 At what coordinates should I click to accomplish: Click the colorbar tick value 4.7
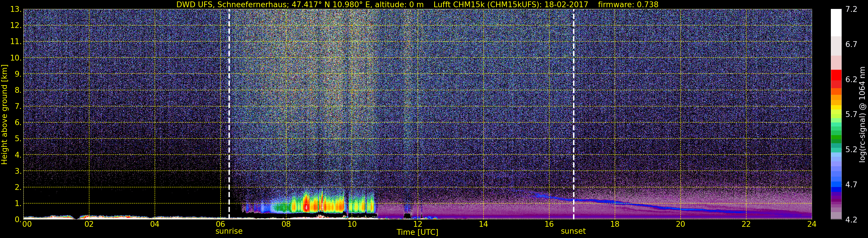coord(851,185)
